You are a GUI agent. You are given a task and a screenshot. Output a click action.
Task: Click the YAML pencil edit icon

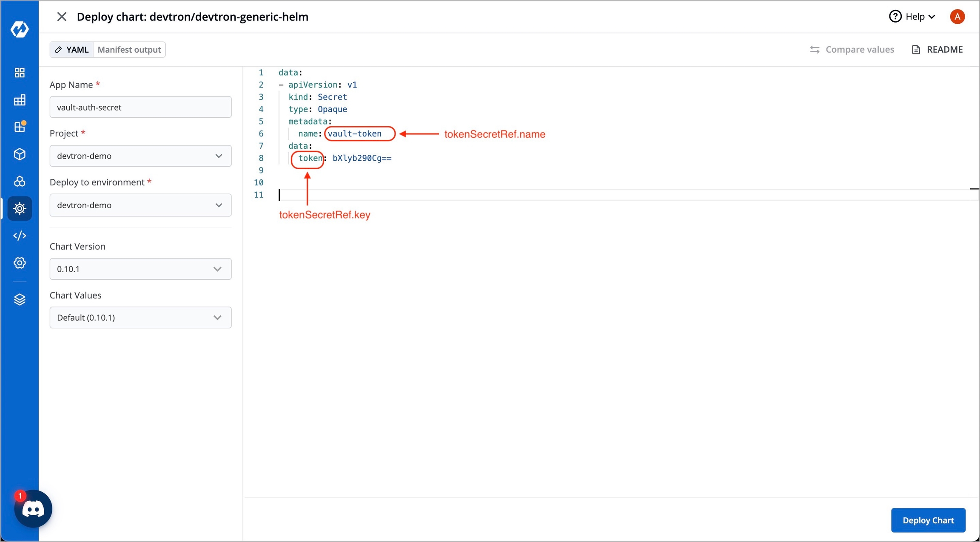pyautogui.click(x=59, y=50)
